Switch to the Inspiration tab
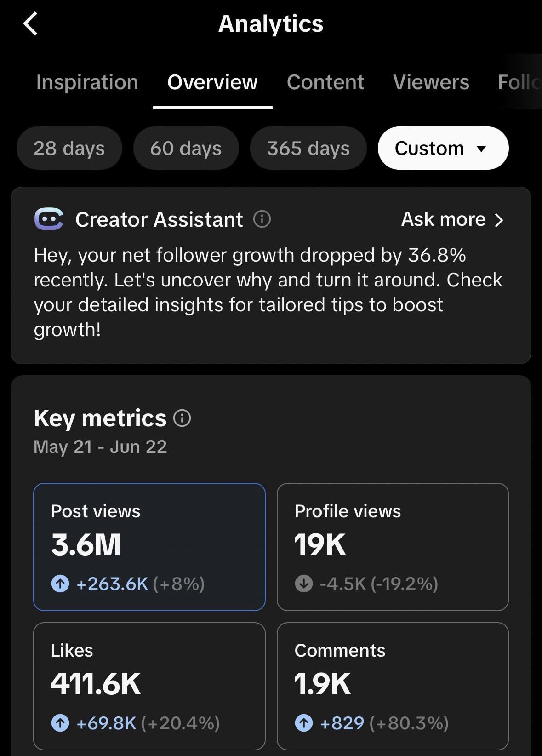The width and height of the screenshot is (542, 756). 87,82
